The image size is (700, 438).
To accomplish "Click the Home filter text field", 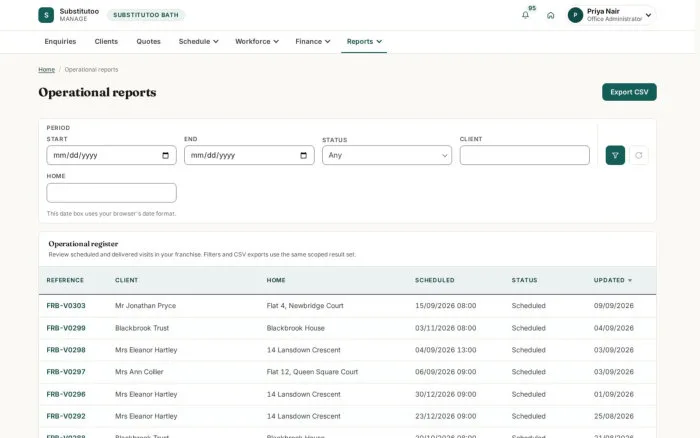I will [112, 193].
